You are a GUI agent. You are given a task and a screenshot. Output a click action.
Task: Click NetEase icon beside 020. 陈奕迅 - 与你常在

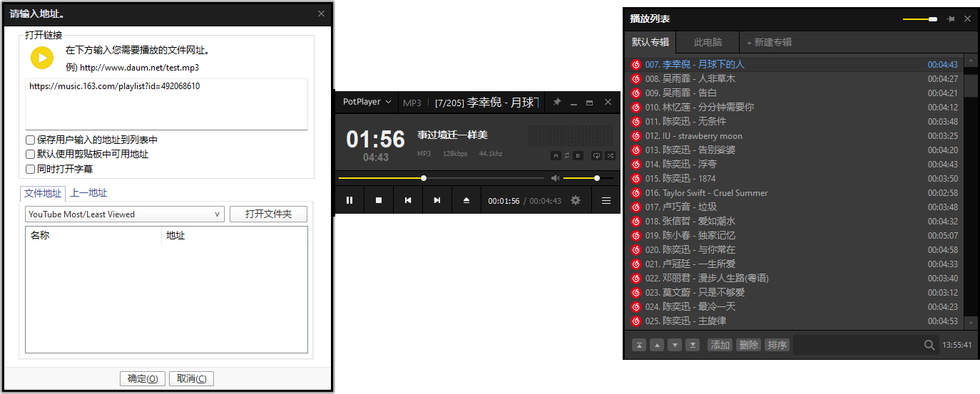[636, 249]
